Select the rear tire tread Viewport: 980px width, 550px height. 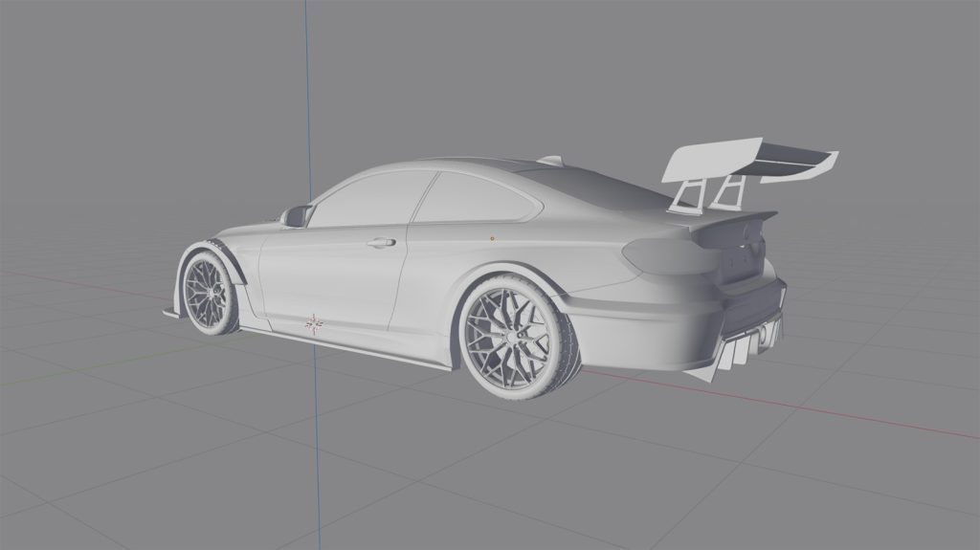pos(565,344)
